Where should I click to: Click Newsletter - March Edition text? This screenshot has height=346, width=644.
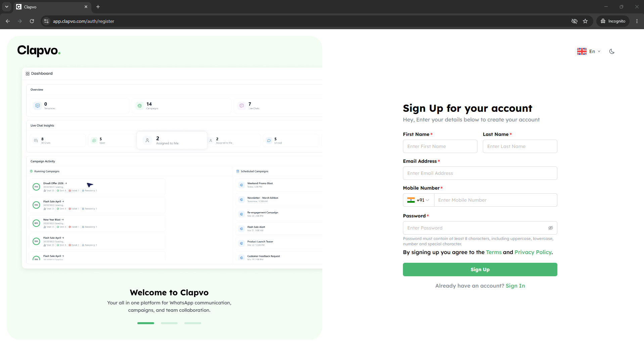[x=263, y=198]
